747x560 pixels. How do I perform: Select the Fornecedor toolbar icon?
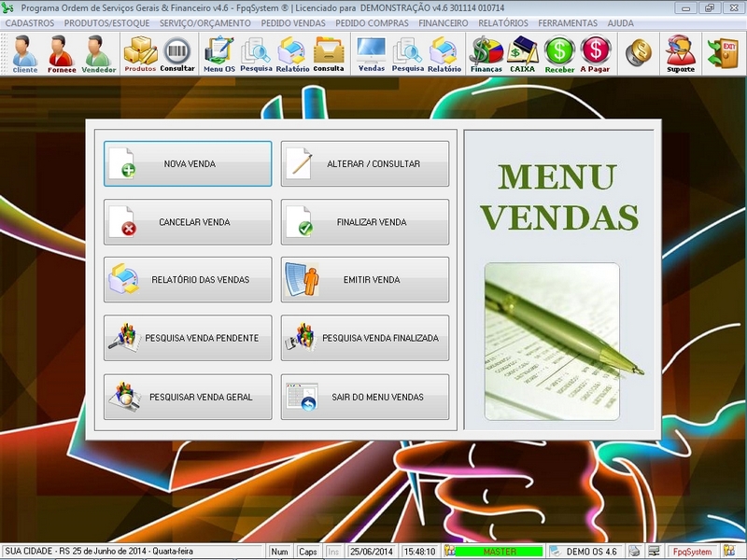point(62,51)
